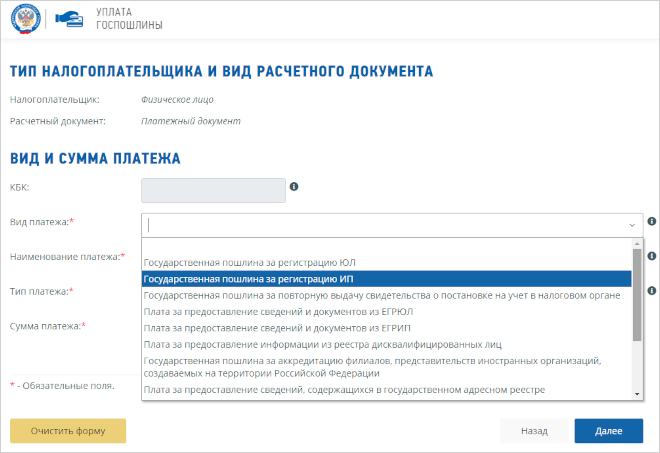The width and height of the screenshot is (660, 453).
Task: Select Государственная пошлина за регистрацию ИП
Action: (x=386, y=279)
